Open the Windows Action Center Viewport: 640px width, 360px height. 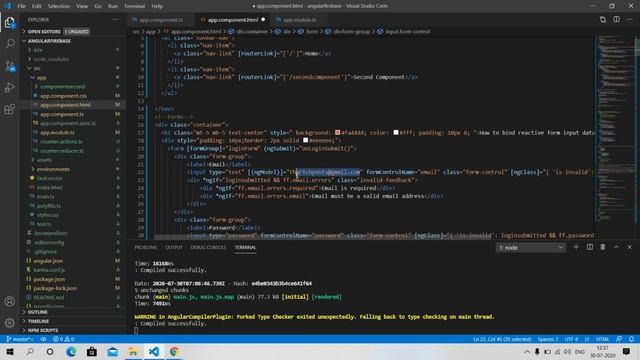click(627, 352)
